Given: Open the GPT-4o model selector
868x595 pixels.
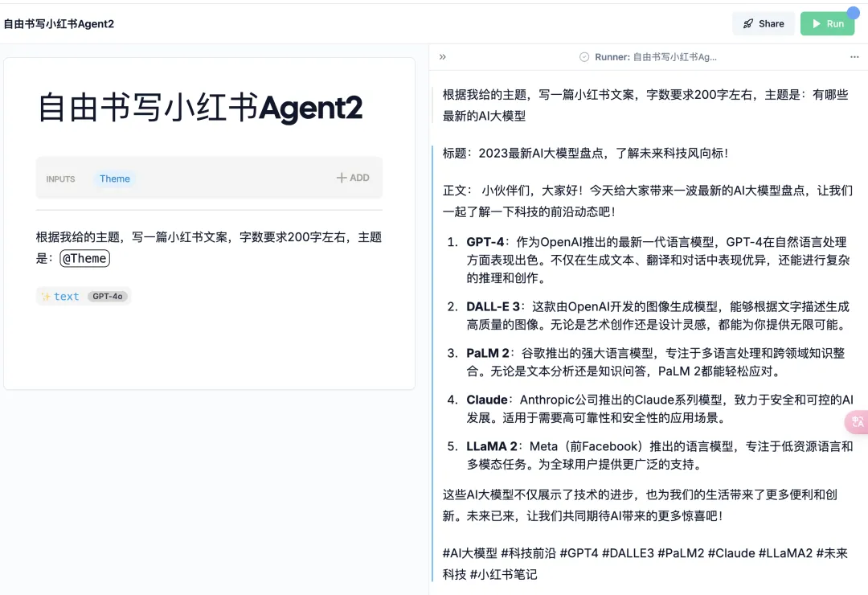Looking at the screenshot, I should [108, 297].
